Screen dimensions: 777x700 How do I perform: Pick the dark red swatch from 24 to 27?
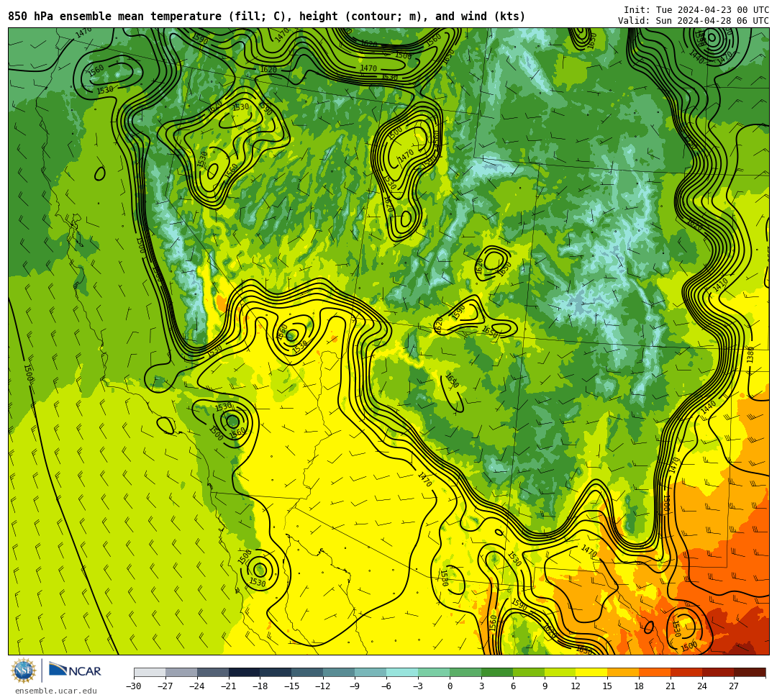click(x=719, y=672)
